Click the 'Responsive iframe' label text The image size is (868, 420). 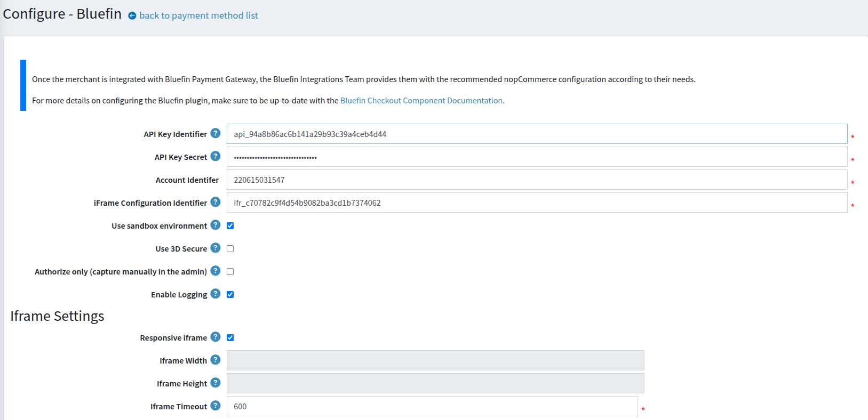[173, 338]
